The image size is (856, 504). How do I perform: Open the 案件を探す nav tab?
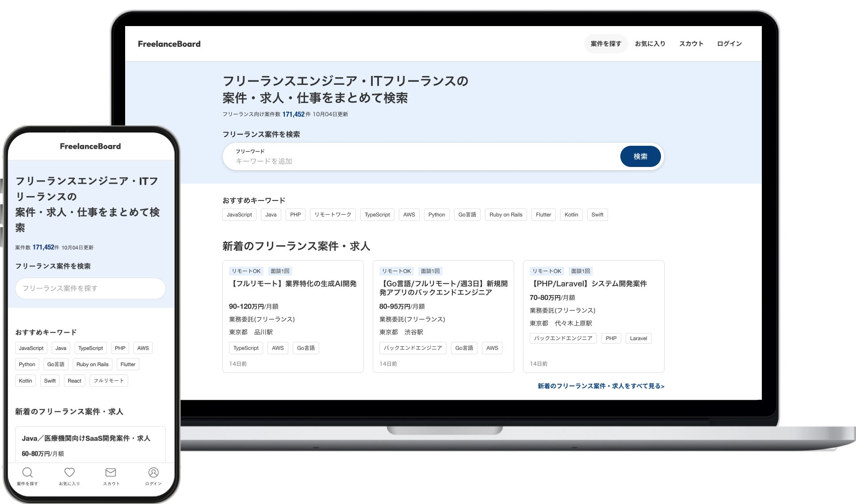[606, 44]
